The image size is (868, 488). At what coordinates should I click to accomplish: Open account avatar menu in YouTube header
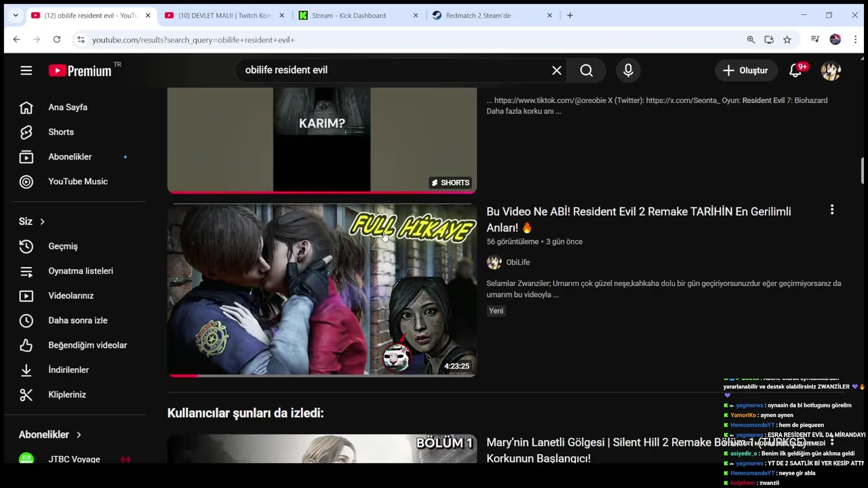click(x=831, y=70)
